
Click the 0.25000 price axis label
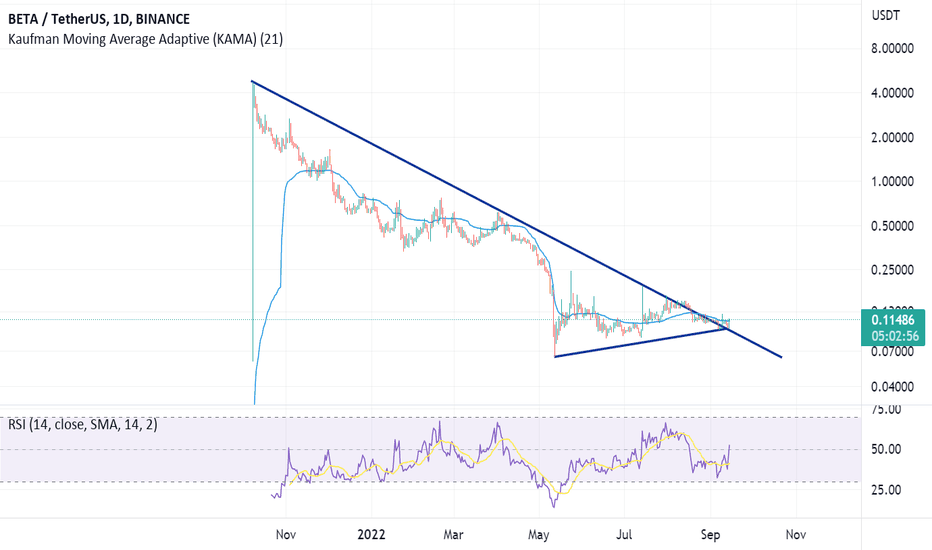click(x=892, y=270)
